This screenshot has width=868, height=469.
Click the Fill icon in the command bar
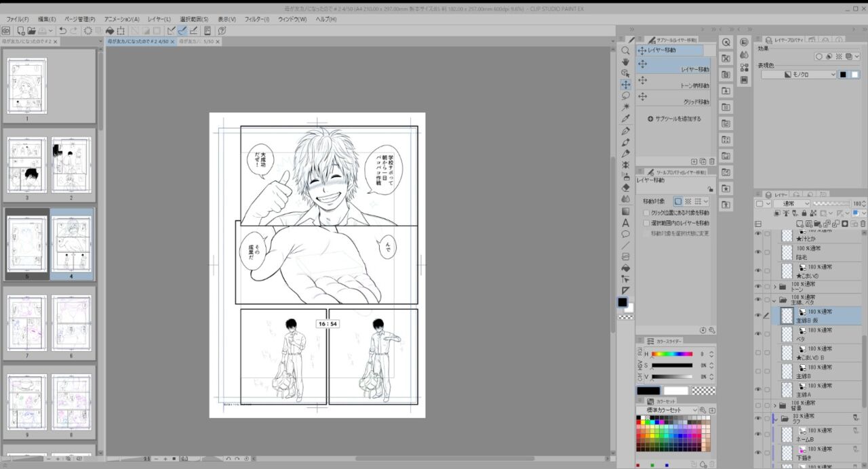pos(110,30)
